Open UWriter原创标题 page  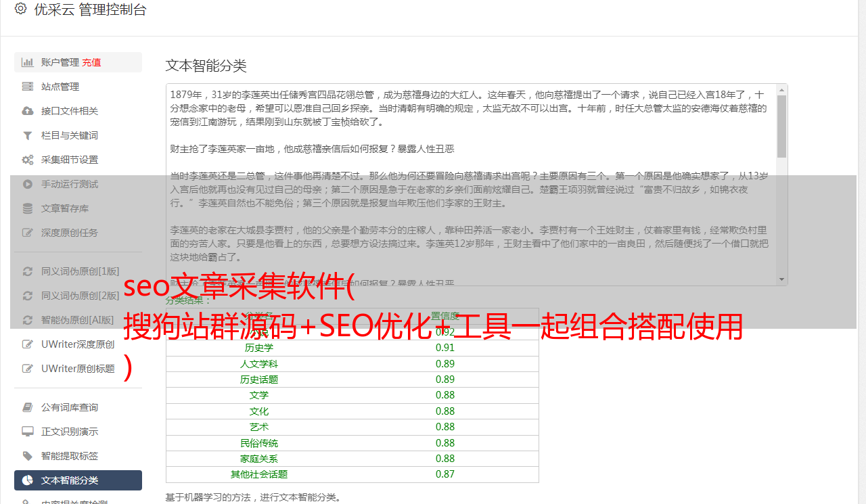point(78,369)
